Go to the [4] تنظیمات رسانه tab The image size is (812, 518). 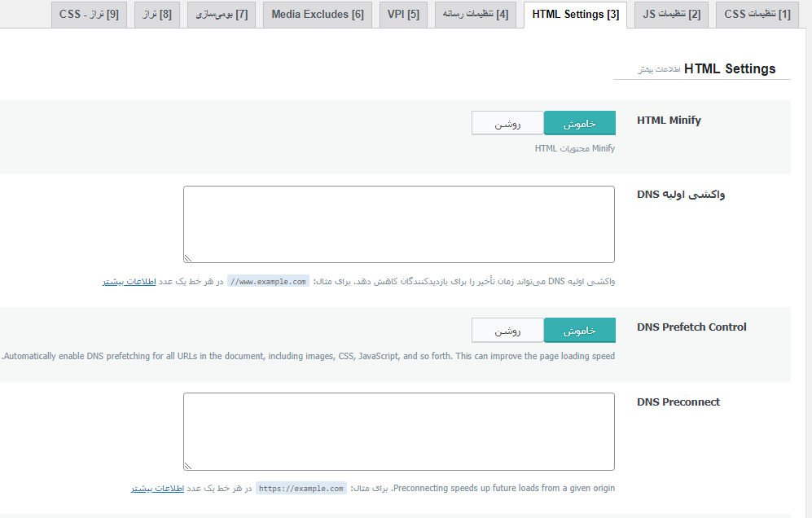[x=475, y=15]
